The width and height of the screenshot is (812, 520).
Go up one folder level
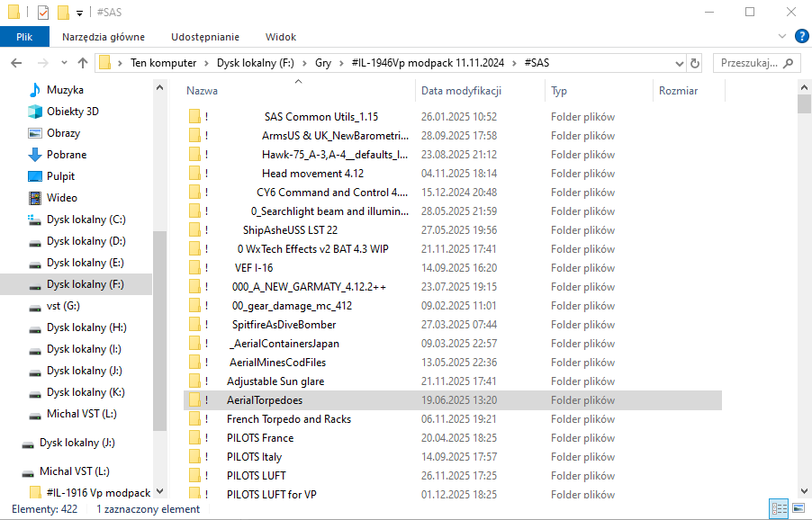coord(83,63)
